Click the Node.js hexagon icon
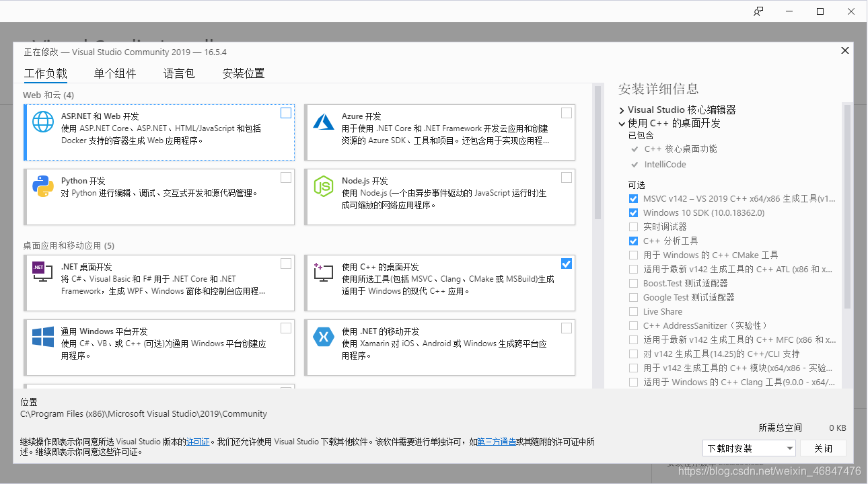This screenshot has height=484, width=868. [x=324, y=186]
